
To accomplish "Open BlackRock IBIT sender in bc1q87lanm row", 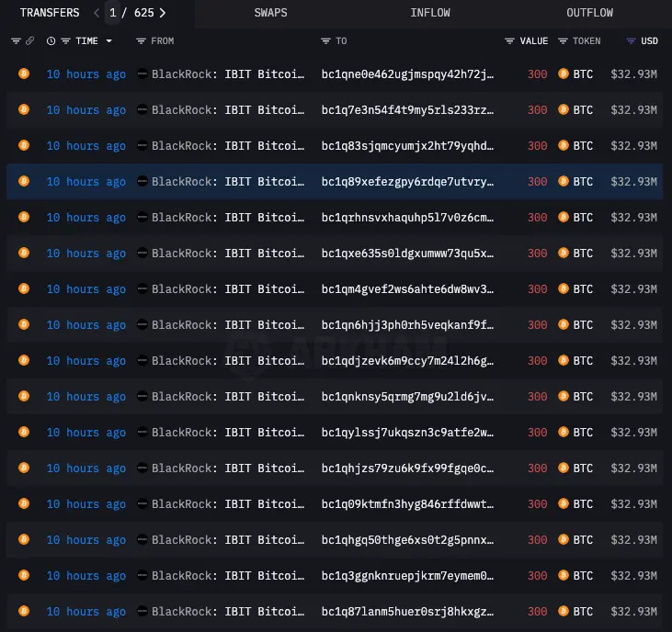I will tap(228, 612).
